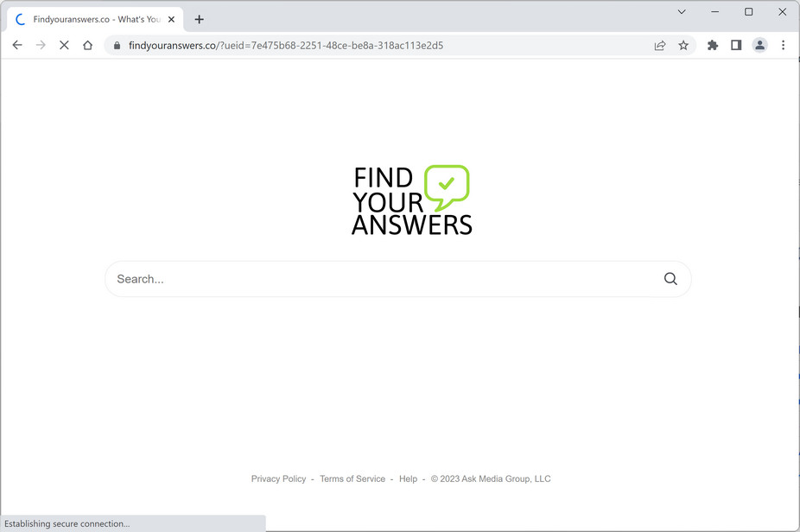This screenshot has height=532, width=800.
Task: Expand the tab list chevron near window controls
Action: click(x=681, y=12)
